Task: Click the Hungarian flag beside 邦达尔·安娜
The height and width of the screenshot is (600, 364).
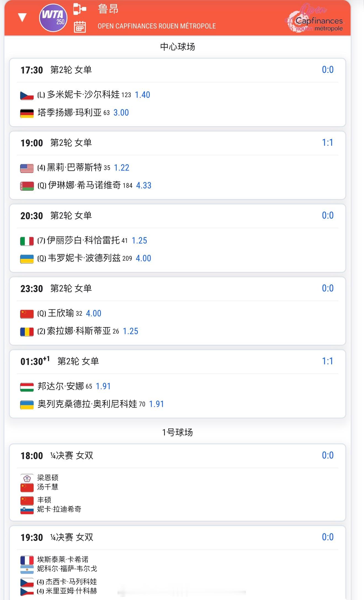Action: click(x=27, y=387)
